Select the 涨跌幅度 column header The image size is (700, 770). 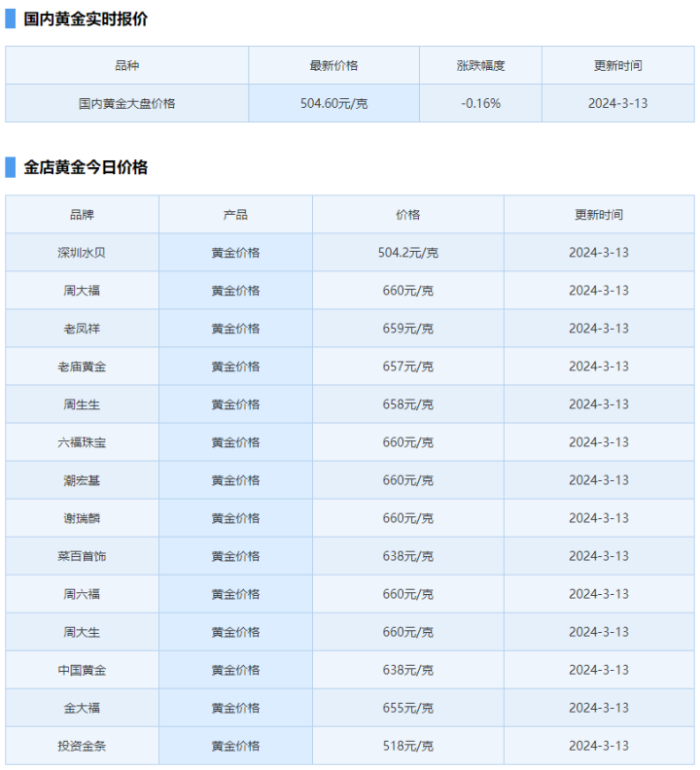pyautogui.click(x=480, y=66)
